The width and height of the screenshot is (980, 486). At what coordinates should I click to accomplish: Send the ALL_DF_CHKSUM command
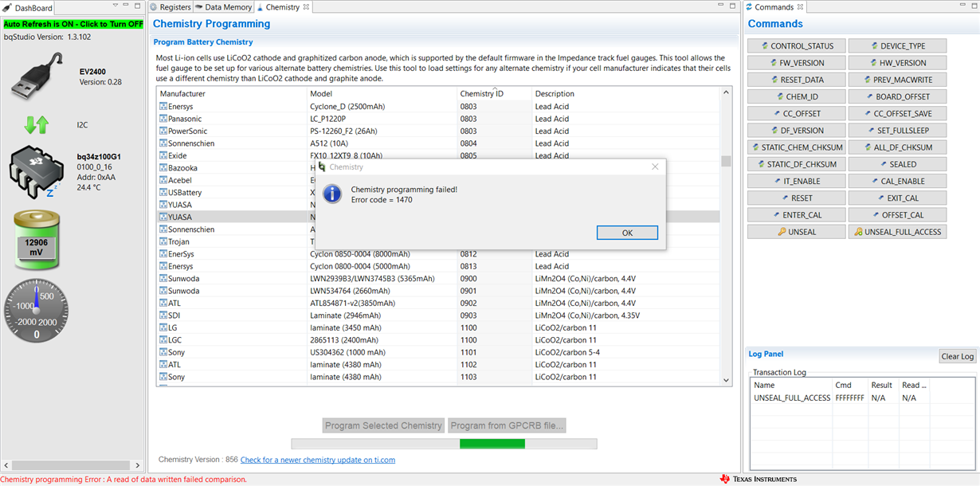[x=897, y=147]
